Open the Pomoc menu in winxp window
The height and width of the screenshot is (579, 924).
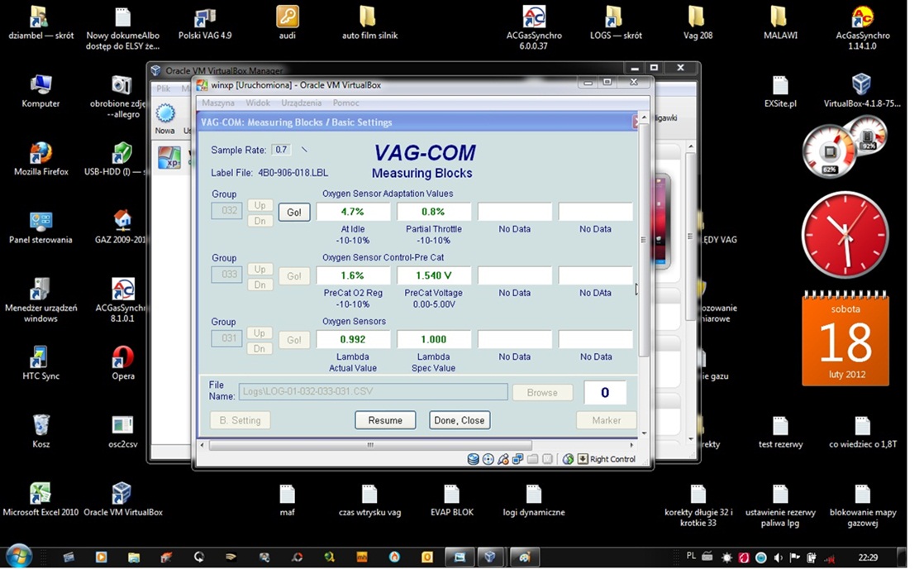tap(345, 103)
